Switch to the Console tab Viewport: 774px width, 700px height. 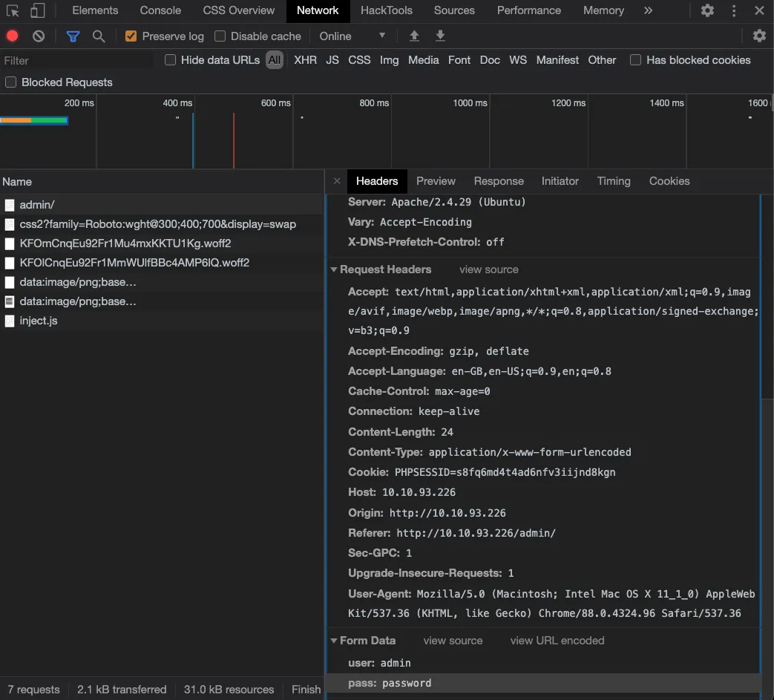click(160, 10)
